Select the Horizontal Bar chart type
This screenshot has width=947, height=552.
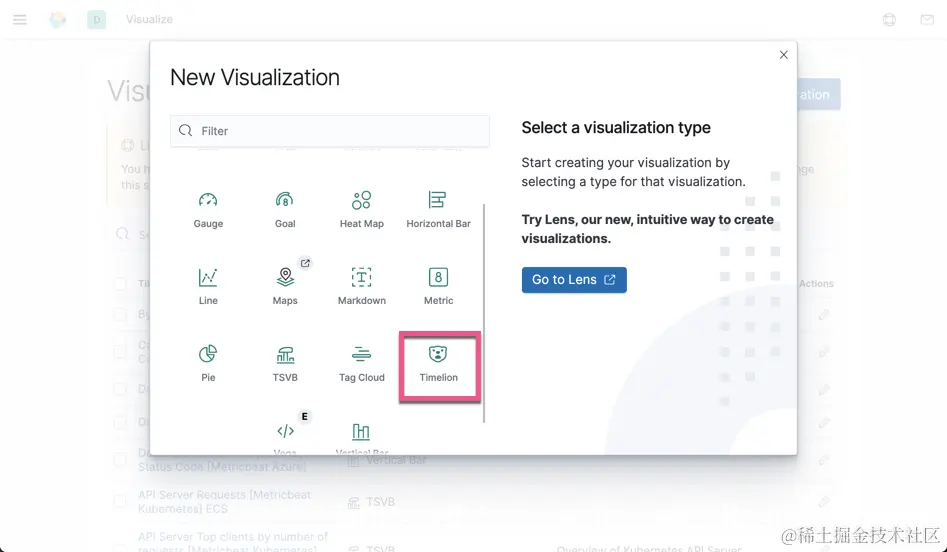(438, 211)
